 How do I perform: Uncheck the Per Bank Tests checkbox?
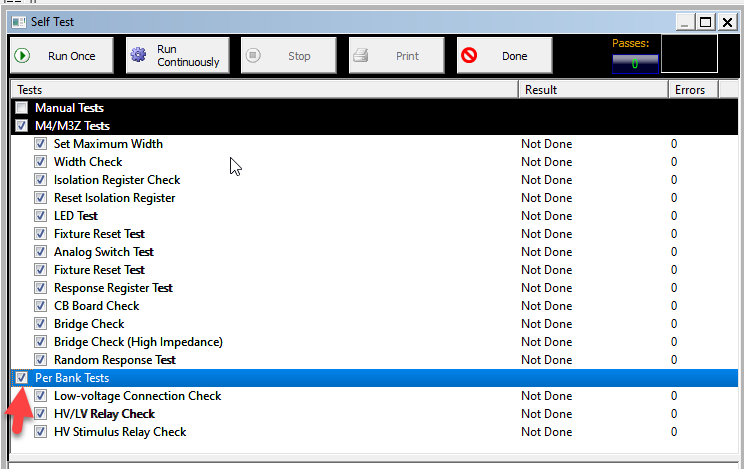coord(22,378)
